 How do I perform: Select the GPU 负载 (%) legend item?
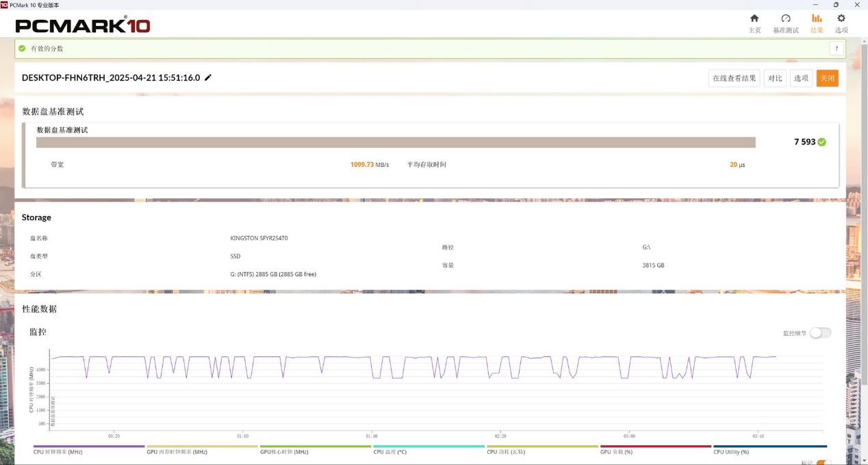[656, 449]
